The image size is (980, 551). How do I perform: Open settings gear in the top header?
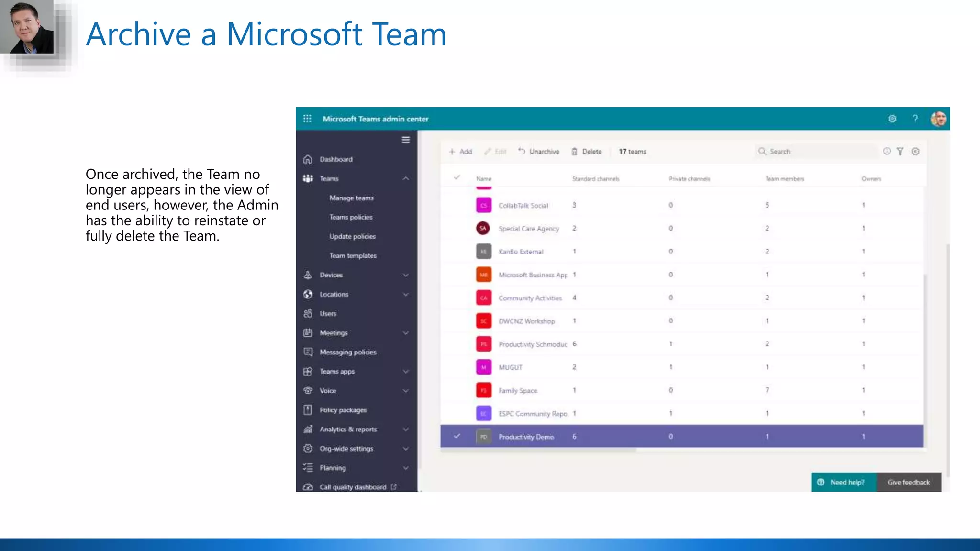click(x=892, y=119)
